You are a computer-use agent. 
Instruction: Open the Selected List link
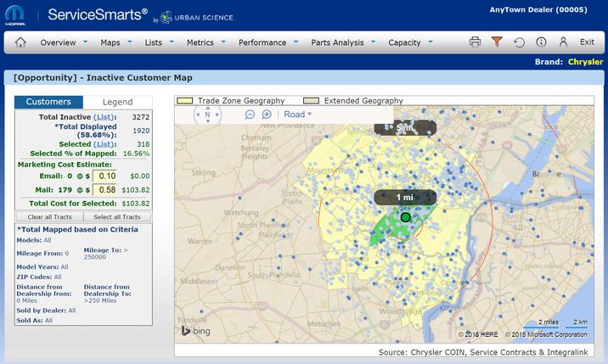point(104,144)
